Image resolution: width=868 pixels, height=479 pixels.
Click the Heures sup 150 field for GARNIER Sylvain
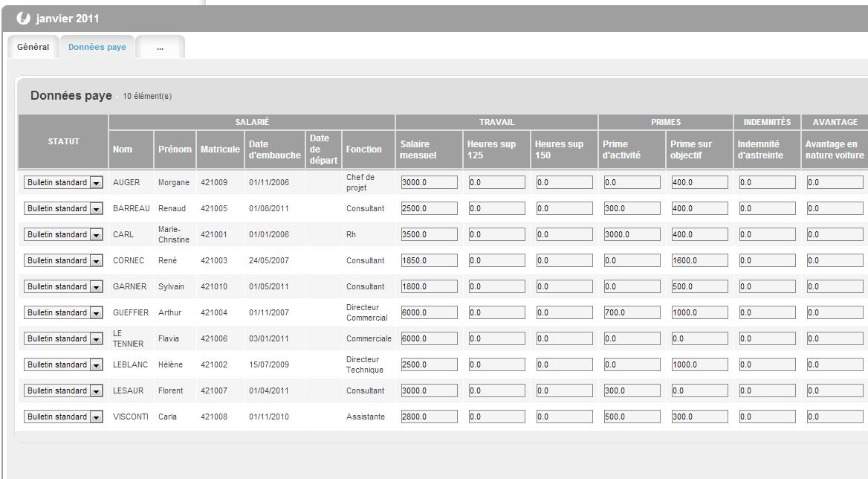coord(562,286)
